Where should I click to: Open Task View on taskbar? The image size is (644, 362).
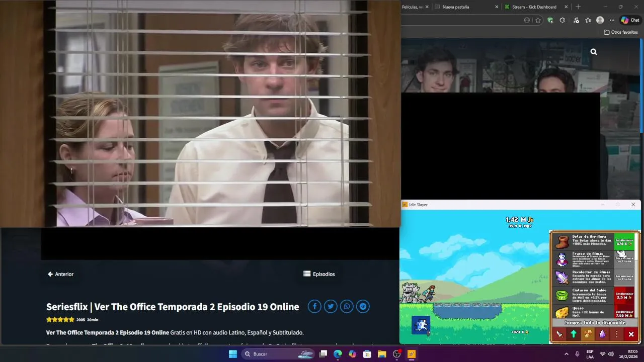(x=324, y=354)
